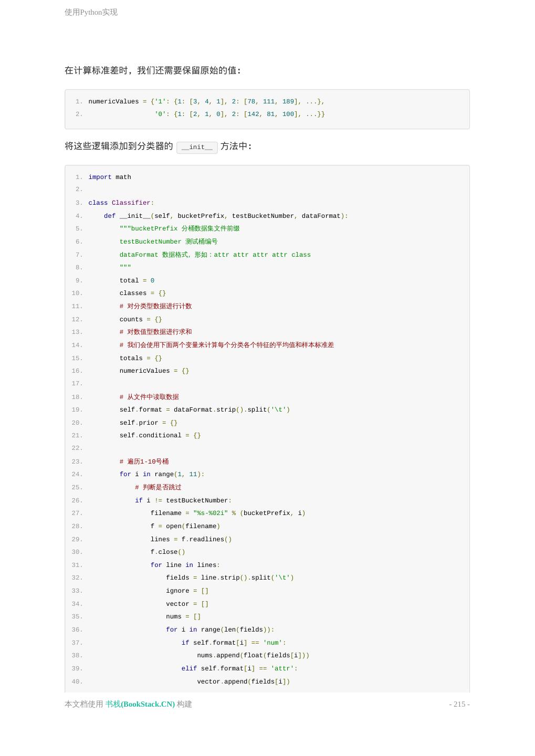Click the line ignore = []
This screenshot has width=535, height=756.
(187, 591)
